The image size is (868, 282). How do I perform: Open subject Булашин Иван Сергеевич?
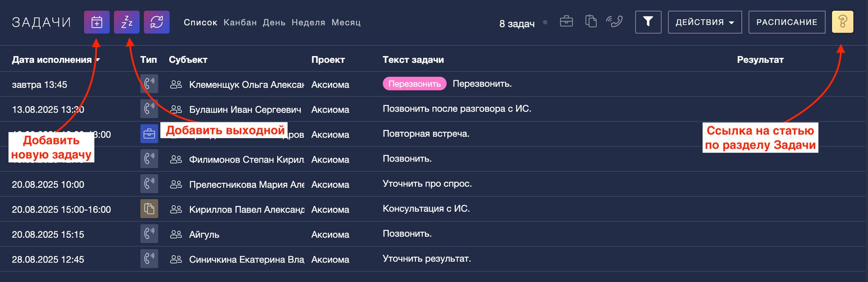pyautogui.click(x=245, y=110)
